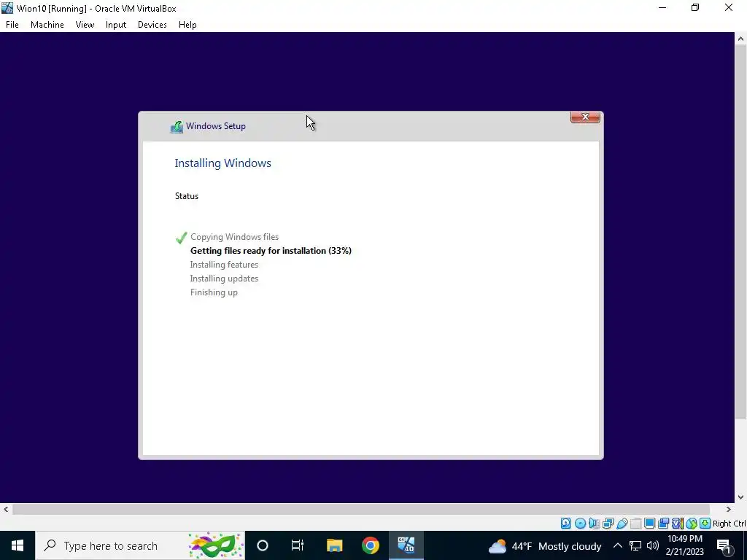This screenshot has height=560, width=747.
Task: Close the VirtualBox window
Action: coord(729,8)
